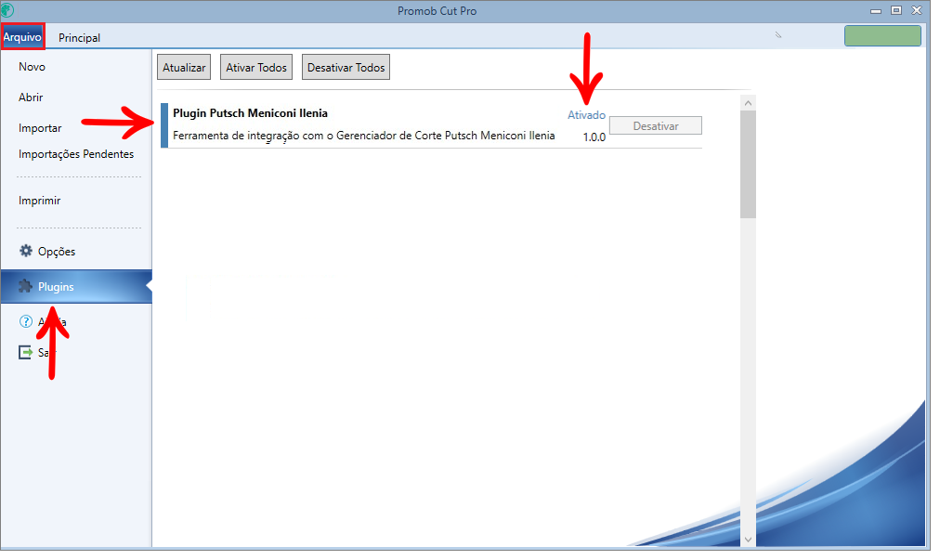Click the Promob app logo in title bar

(7, 10)
